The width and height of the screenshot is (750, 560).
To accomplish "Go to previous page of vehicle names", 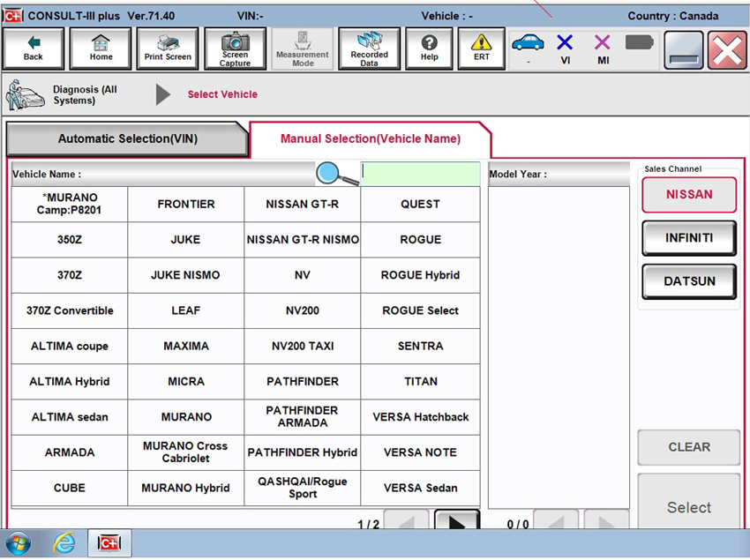I will coord(406,519).
